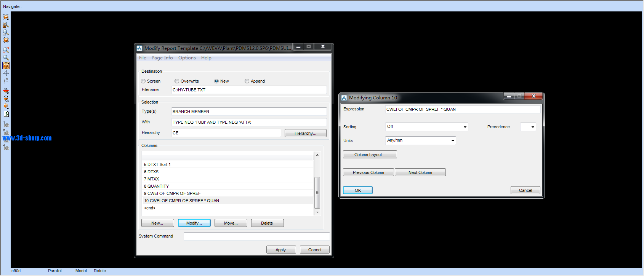Restore saved camera view 1
Screen dimensions: 644x276
pos(6,124)
